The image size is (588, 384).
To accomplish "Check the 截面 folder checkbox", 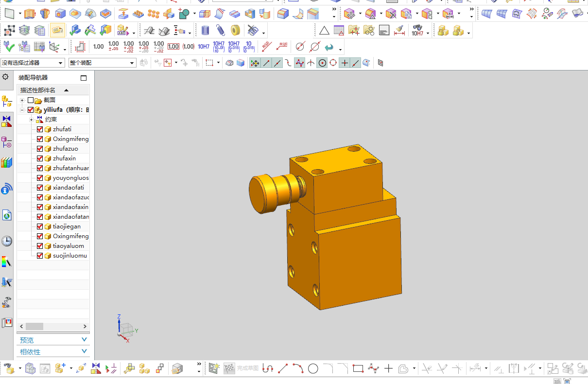I will tap(31, 100).
